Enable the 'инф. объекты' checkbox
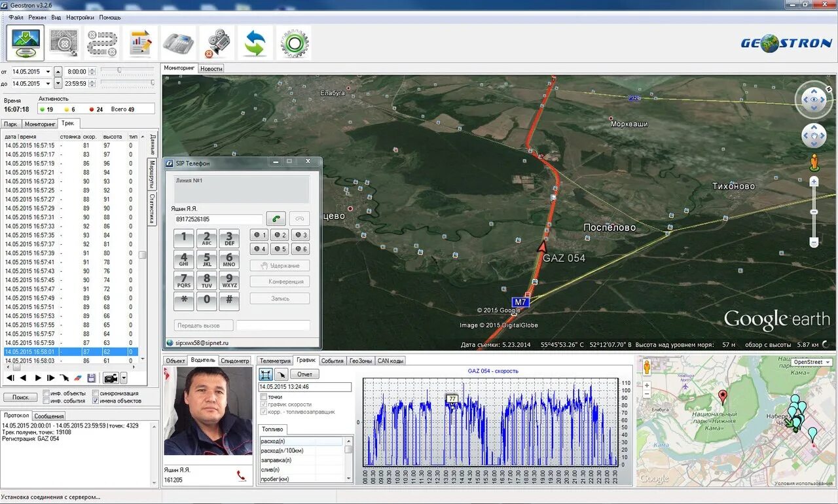 pos(46,393)
